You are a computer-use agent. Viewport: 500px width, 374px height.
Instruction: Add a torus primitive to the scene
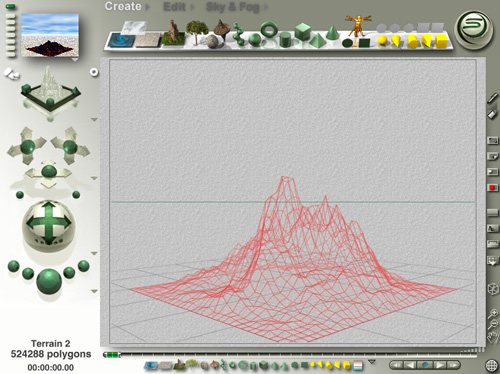point(269,30)
